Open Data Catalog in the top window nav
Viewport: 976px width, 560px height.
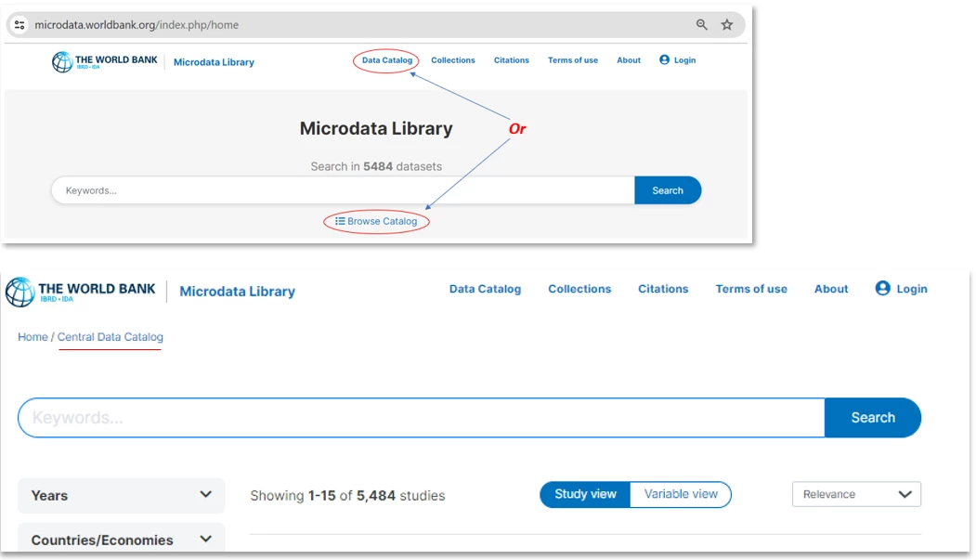[x=387, y=60]
